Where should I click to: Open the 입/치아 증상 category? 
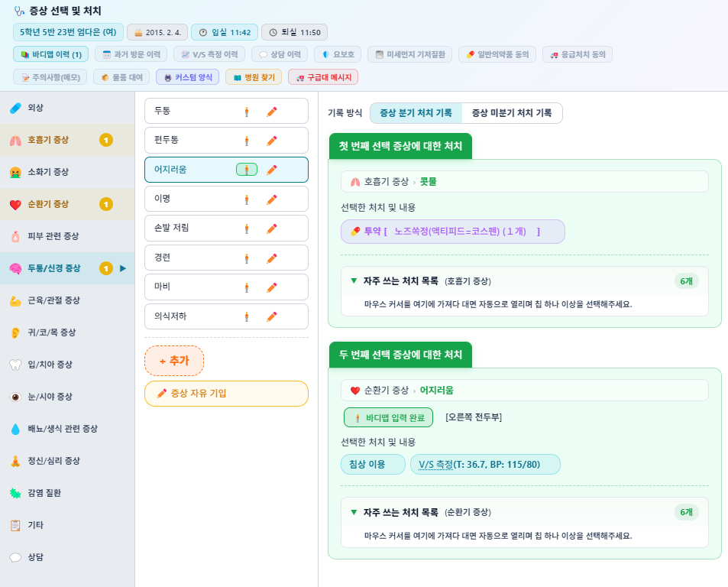[x=67, y=364]
